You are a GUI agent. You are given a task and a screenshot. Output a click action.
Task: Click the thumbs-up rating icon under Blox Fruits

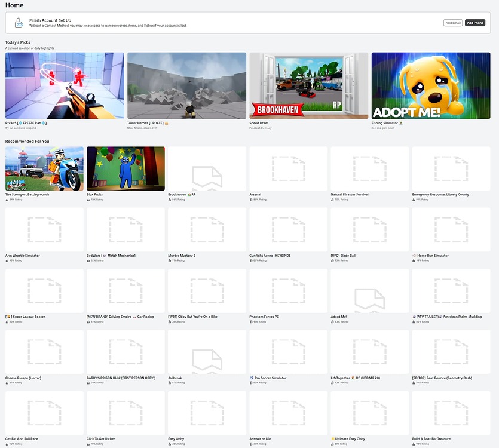pos(88,199)
